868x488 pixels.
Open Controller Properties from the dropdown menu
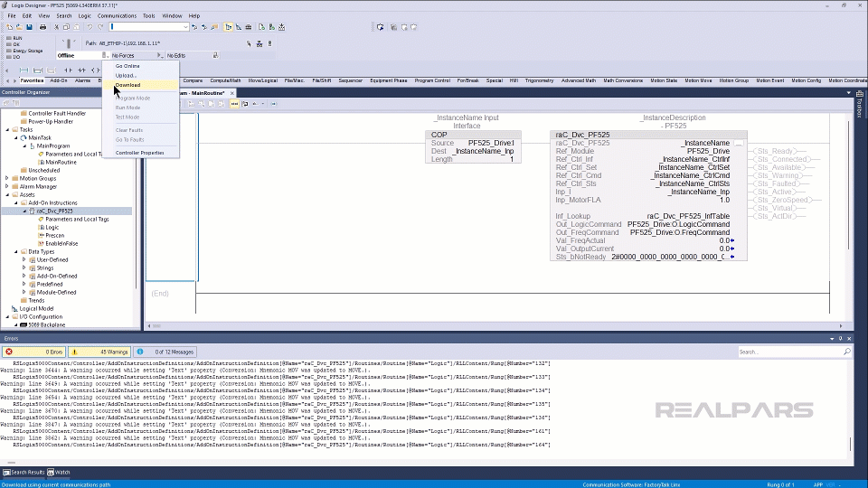pyautogui.click(x=141, y=153)
